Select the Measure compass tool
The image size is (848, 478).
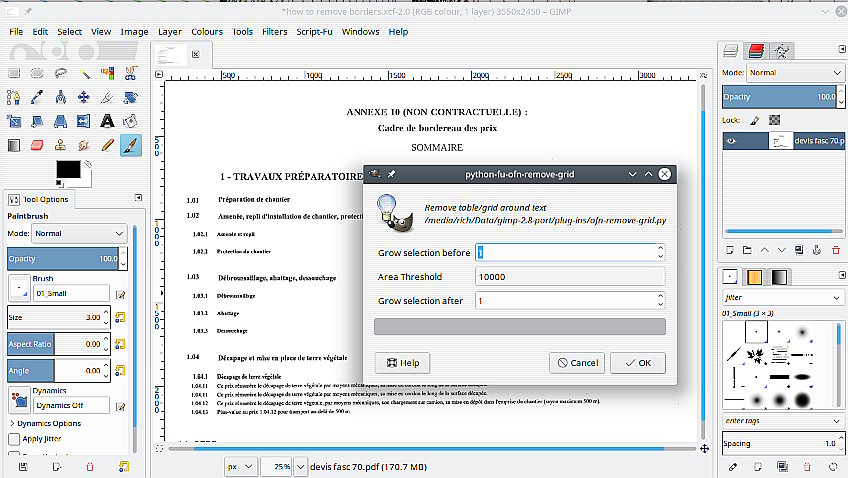pyautogui.click(x=61, y=97)
